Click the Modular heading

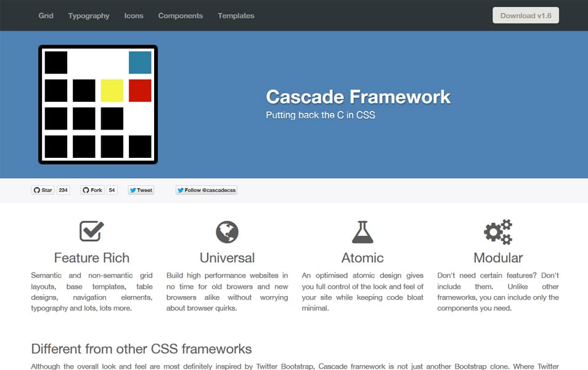coord(498,258)
